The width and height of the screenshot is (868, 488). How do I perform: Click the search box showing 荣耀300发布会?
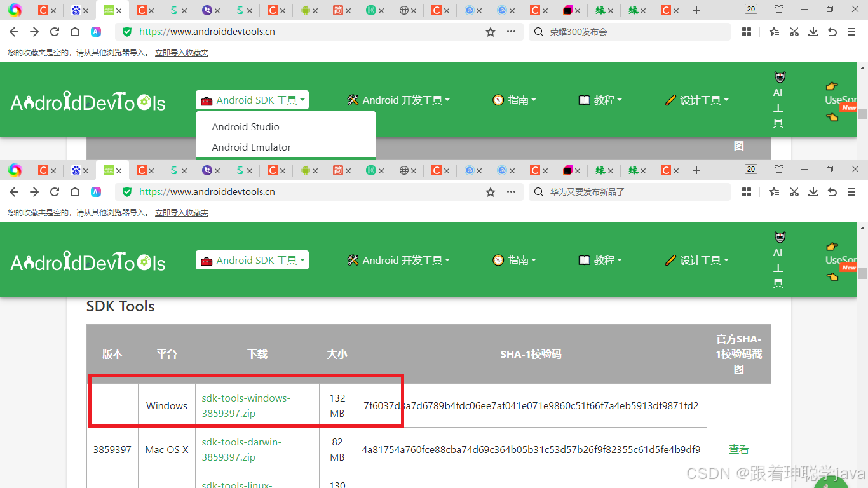[x=629, y=32]
